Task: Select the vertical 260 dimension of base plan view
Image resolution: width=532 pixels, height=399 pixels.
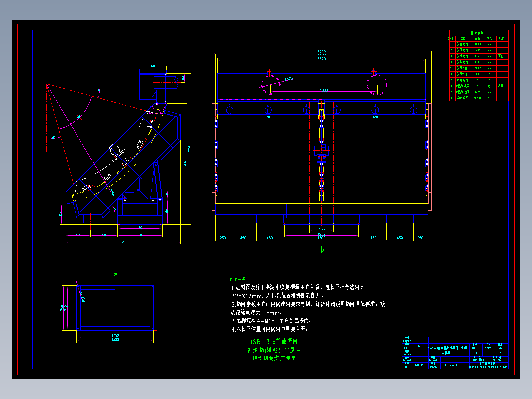Action: coord(62,308)
